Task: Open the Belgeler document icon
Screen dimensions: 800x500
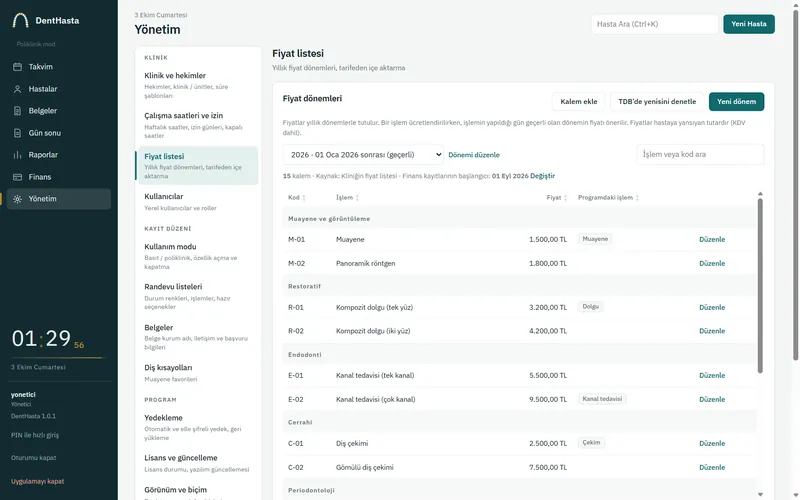Action: pyautogui.click(x=17, y=111)
